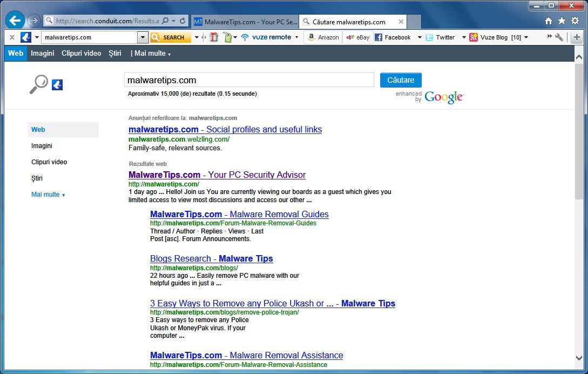Click the Vuze blue frog logo
Image resolution: width=588 pixels, height=374 pixels.
tap(26, 37)
